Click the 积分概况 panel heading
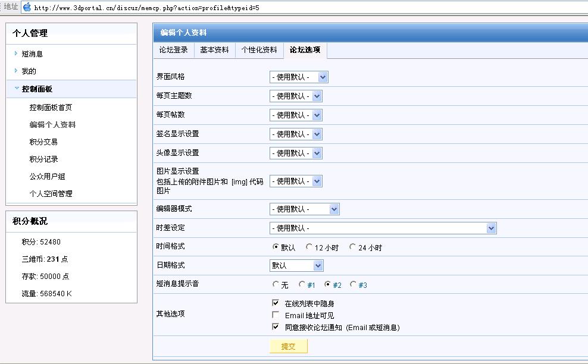 click(30, 221)
